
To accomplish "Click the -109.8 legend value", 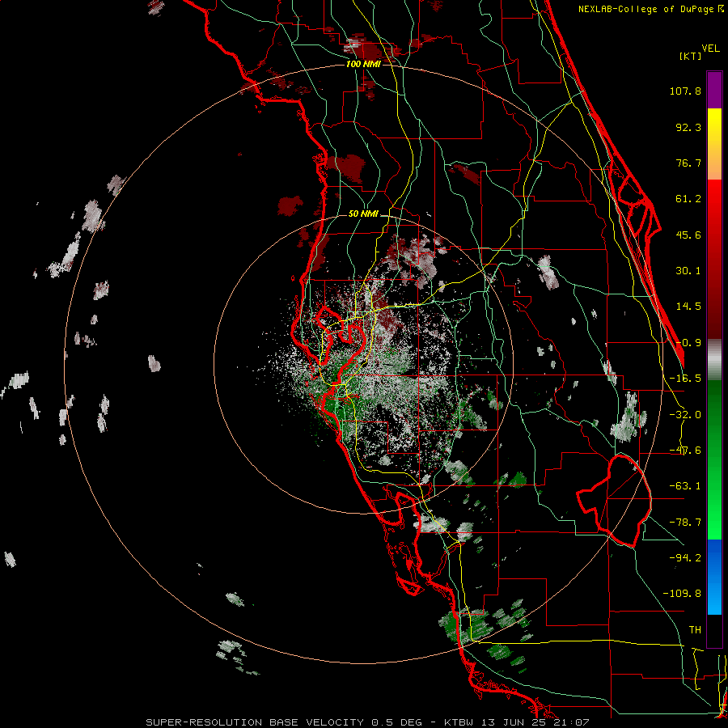I will [682, 594].
